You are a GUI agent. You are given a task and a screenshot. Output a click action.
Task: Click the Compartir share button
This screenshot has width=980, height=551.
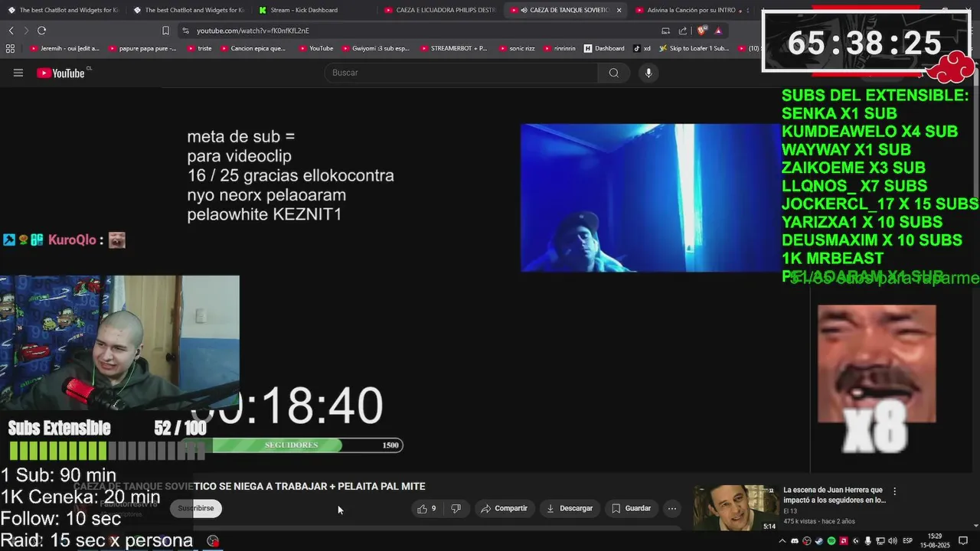point(504,508)
